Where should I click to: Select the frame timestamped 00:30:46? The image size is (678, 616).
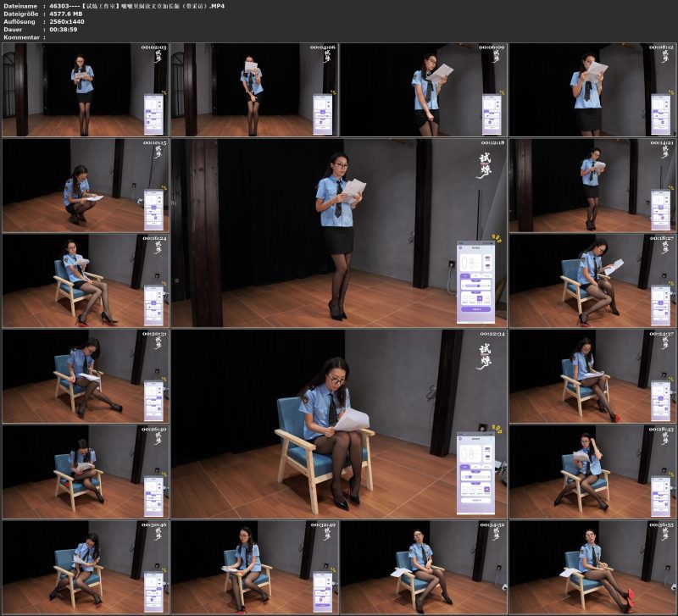85,566
